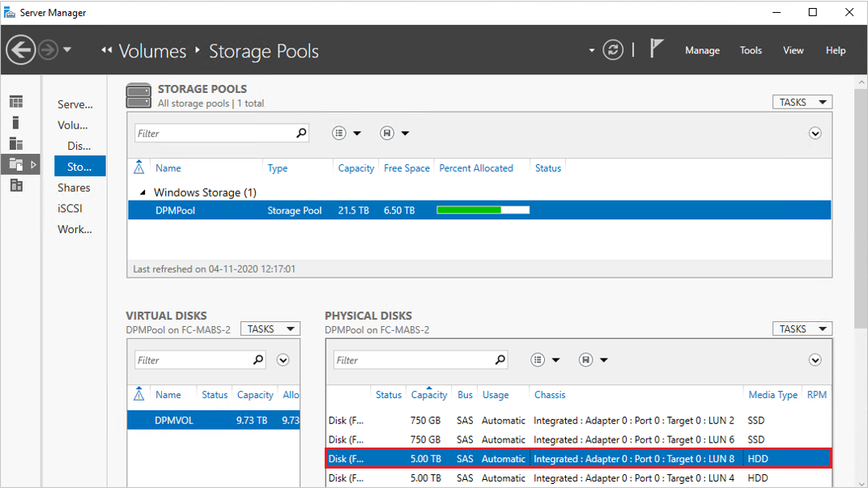Open the notifications flag

(656, 47)
